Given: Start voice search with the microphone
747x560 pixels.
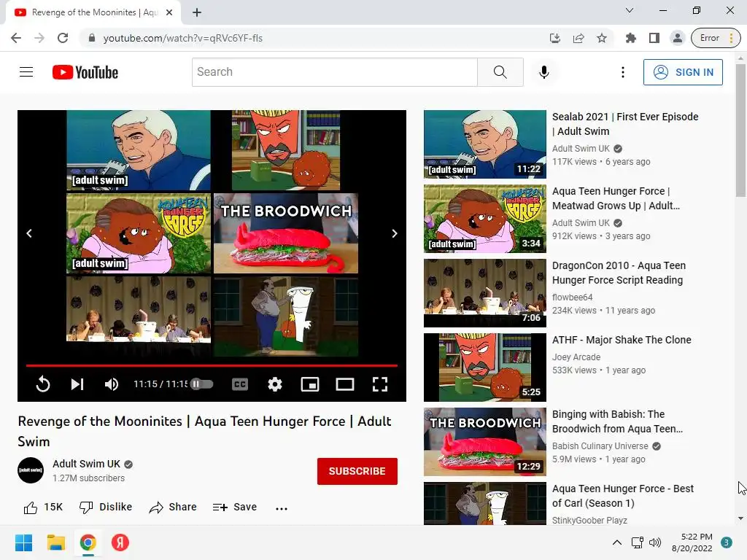Looking at the screenshot, I should click(x=544, y=72).
